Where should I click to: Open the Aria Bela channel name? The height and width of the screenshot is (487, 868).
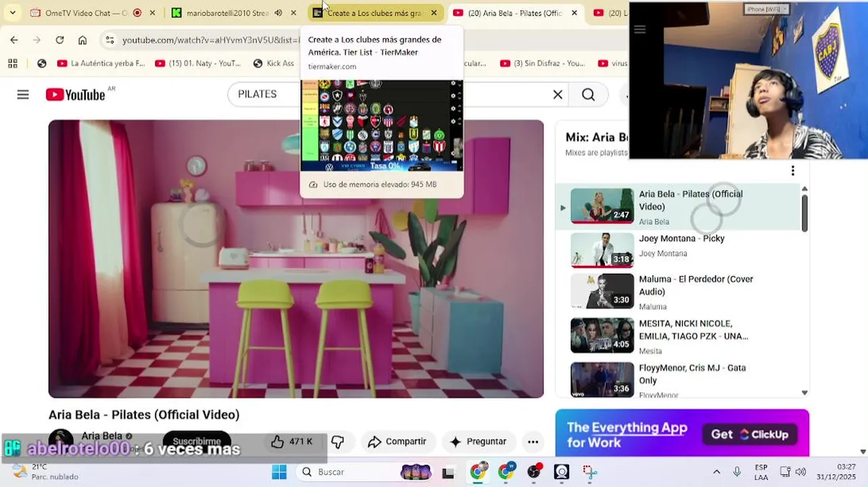click(x=102, y=436)
